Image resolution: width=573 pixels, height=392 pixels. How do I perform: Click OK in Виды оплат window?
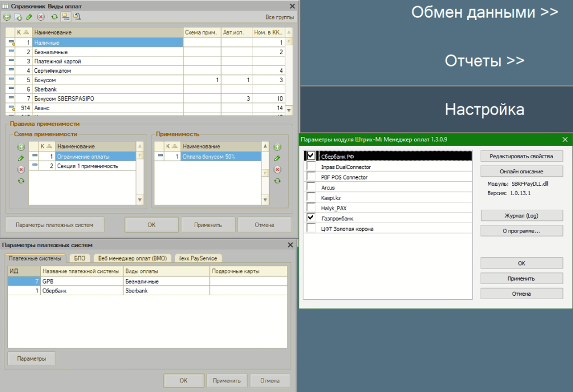coord(152,225)
